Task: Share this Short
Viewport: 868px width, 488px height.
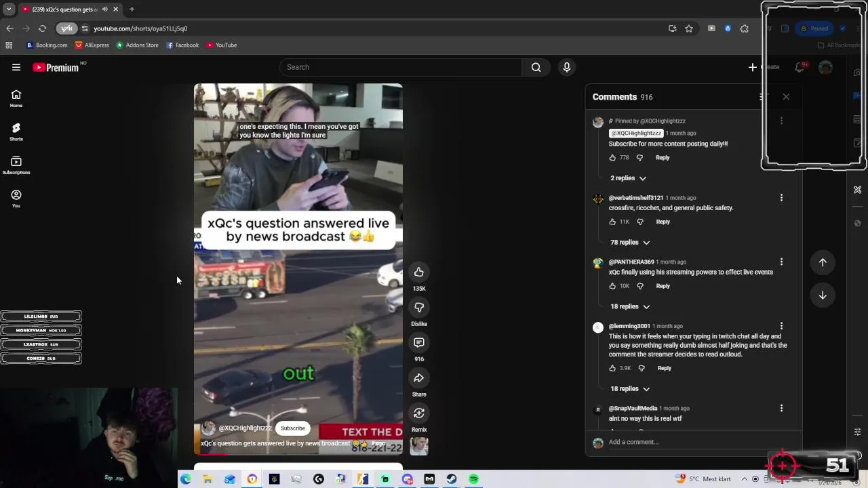Action: click(419, 378)
